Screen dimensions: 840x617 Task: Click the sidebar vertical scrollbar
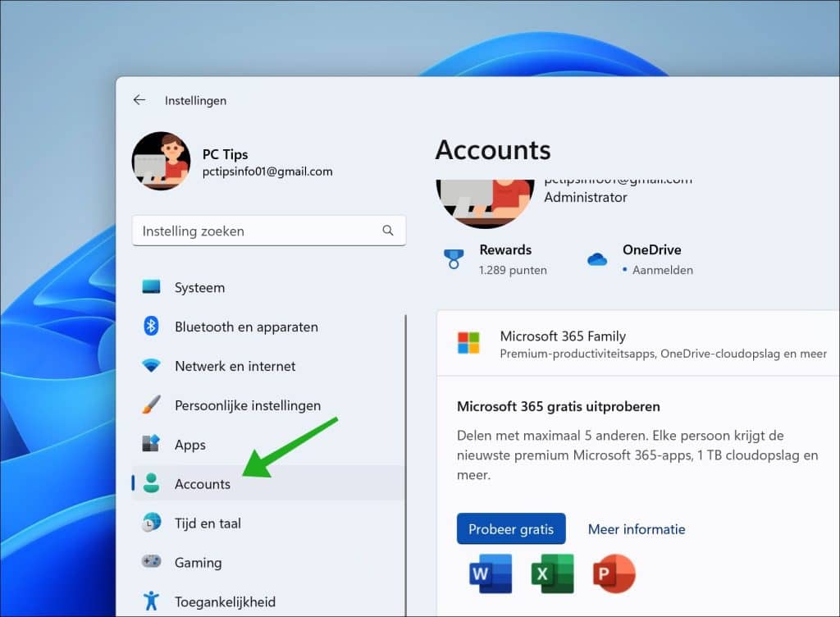coord(405,465)
